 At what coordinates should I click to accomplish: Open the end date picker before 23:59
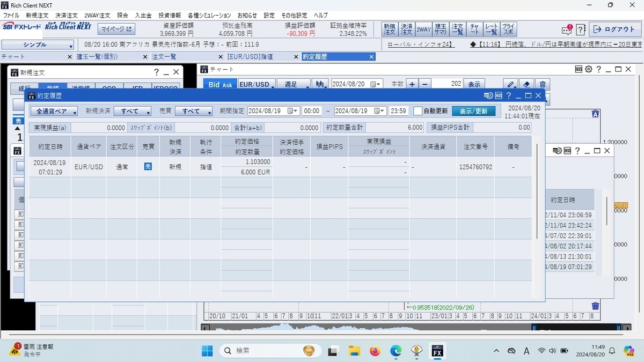tap(379, 111)
